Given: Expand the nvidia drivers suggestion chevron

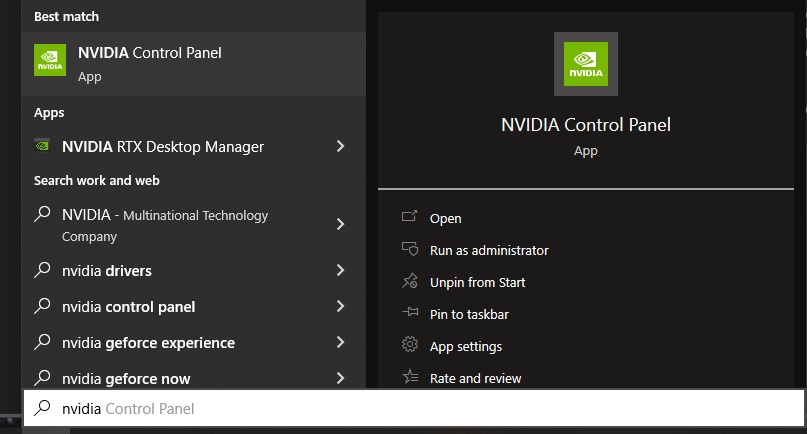Looking at the screenshot, I should (340, 270).
